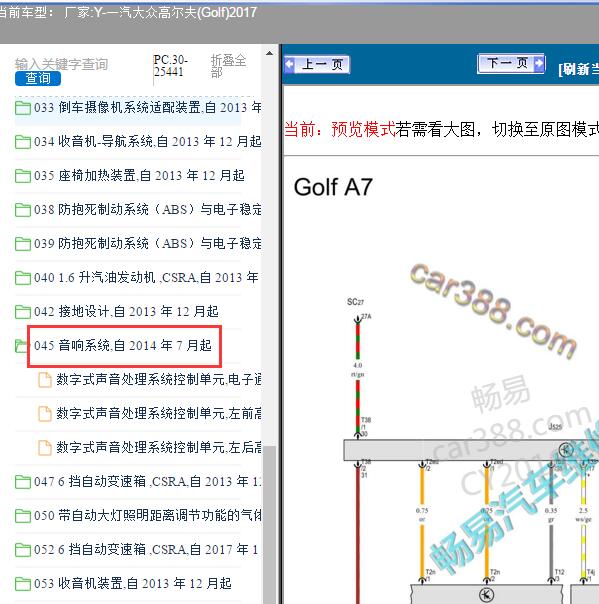This screenshot has height=604, width=599.
Task: Expand 052 6 挡自动变速箱 entry
Action: 146,549
